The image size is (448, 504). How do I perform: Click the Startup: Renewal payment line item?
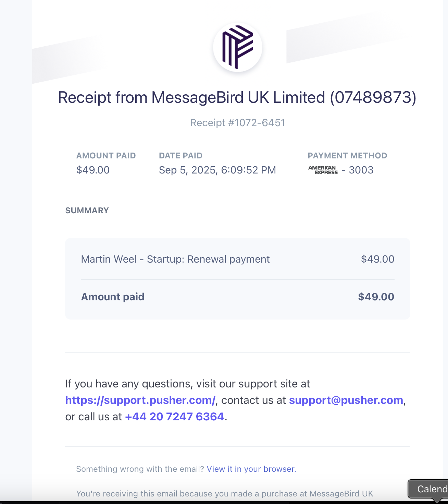coord(175,259)
